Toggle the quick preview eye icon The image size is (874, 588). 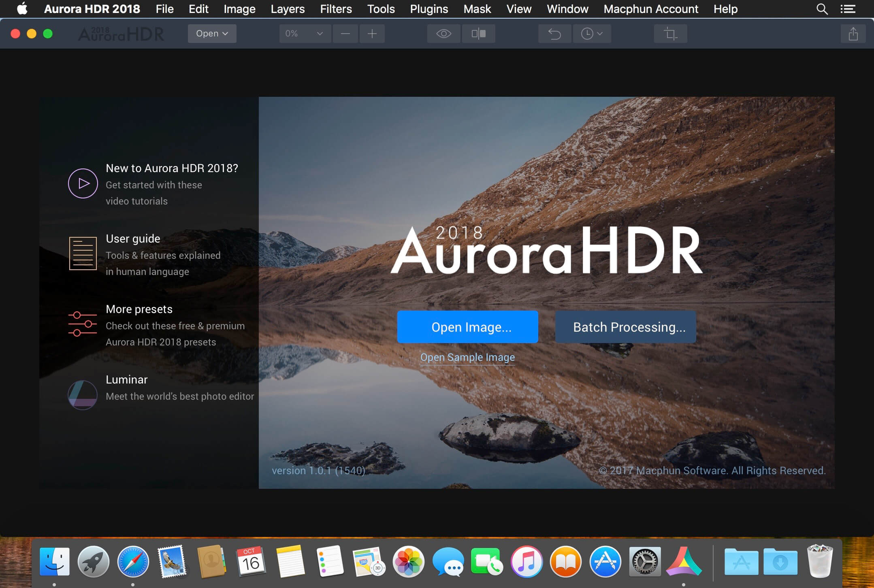(x=443, y=34)
